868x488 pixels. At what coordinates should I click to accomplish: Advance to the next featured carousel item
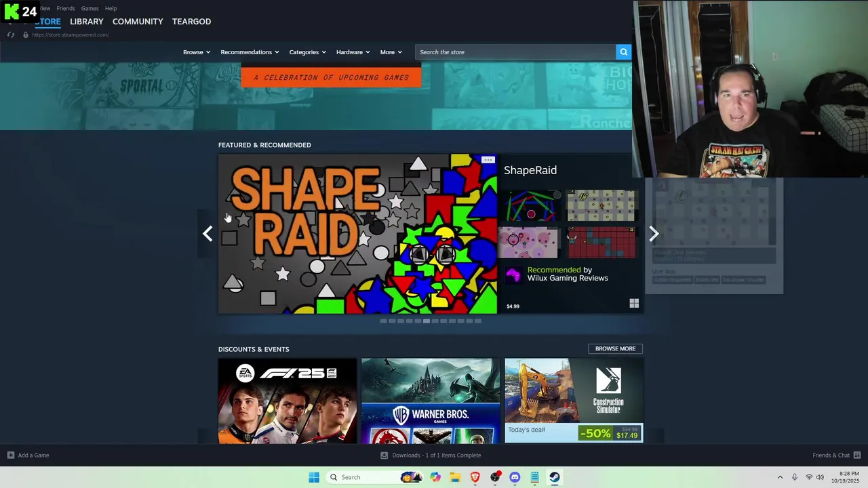(654, 234)
